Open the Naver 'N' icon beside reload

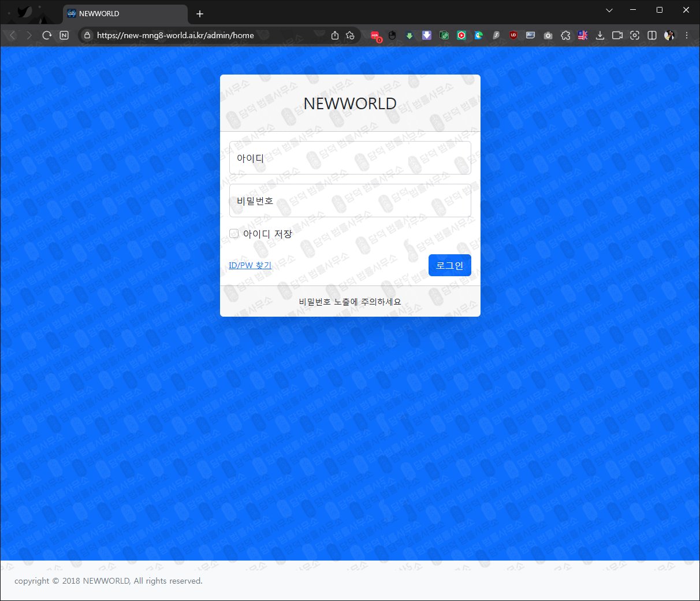[64, 35]
